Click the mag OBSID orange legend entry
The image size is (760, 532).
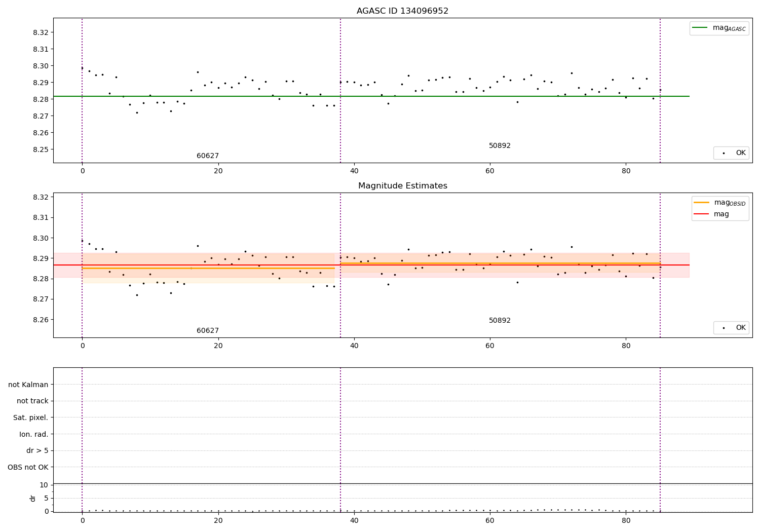(719, 203)
